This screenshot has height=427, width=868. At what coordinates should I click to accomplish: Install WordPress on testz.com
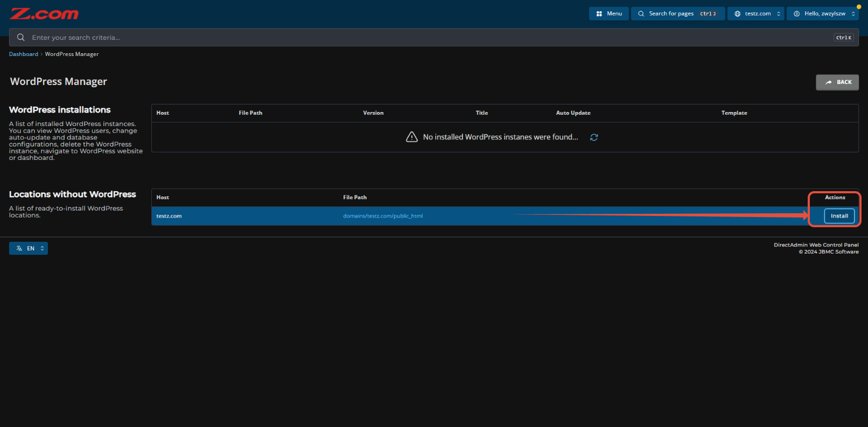click(839, 216)
